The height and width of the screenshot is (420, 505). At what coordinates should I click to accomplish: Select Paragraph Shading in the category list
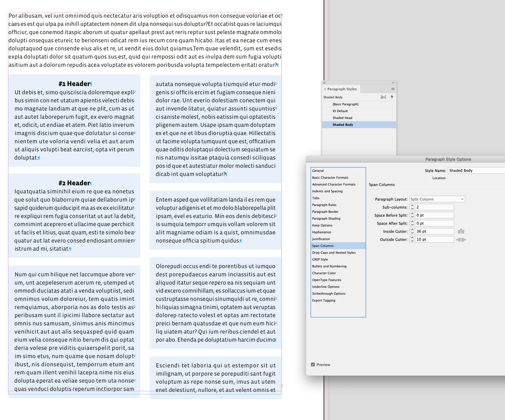tap(326, 218)
